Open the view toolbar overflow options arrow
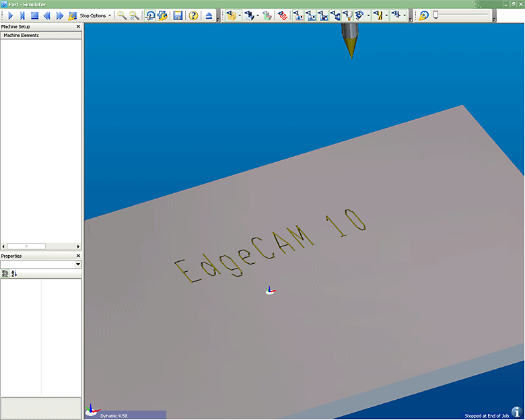The image size is (525, 420). pos(411,20)
